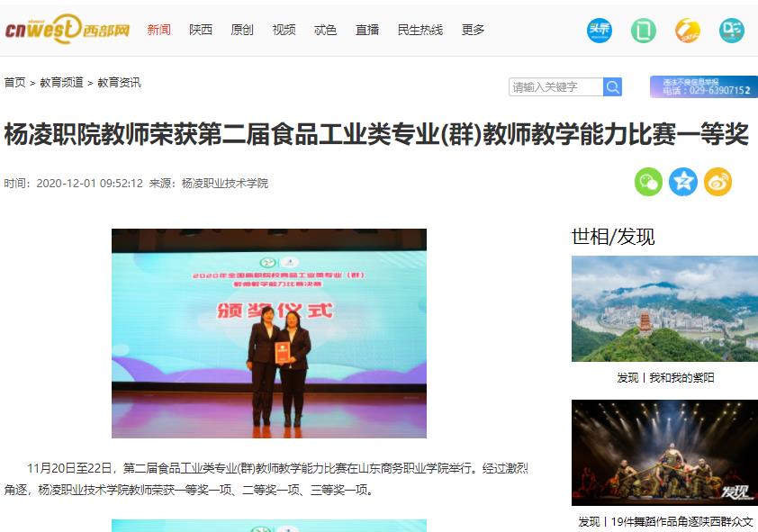Click the 首页 breadcrumb link

click(15, 83)
